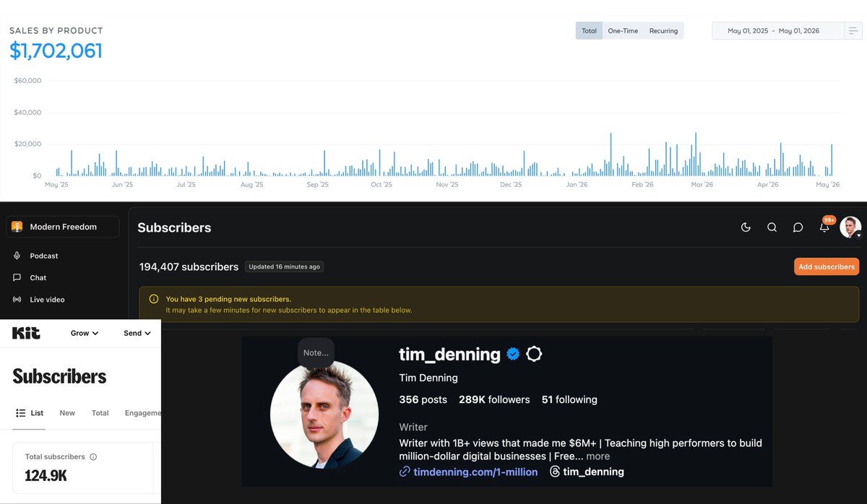Open the Grow dropdown in Kit
This screenshot has width=867, height=504.
85,333
